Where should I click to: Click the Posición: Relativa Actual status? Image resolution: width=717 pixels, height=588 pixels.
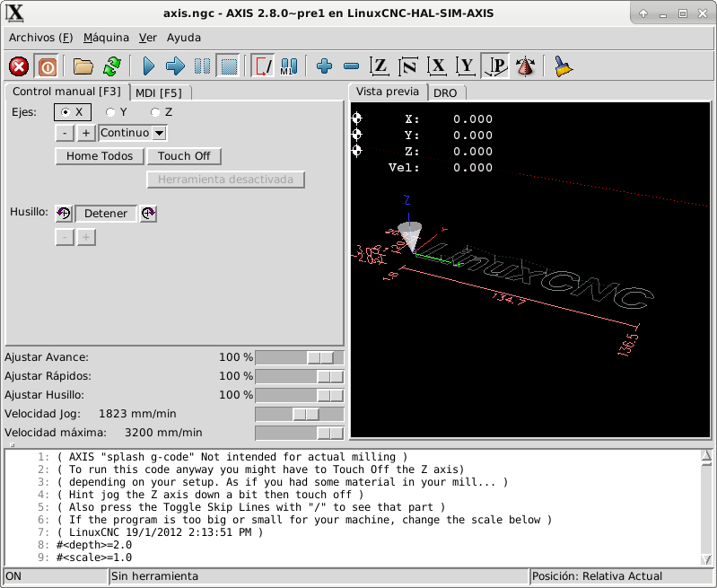pos(621,576)
